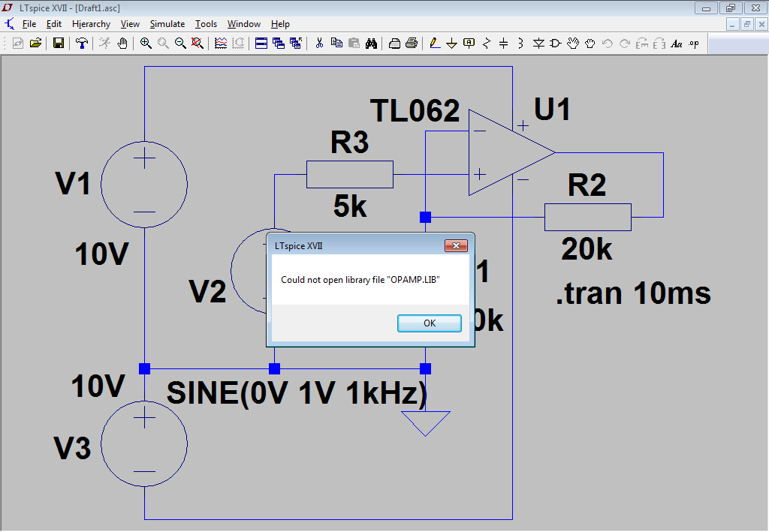
Task: Click the SINE(0V 1V 1kHz) value text
Action: (x=297, y=393)
